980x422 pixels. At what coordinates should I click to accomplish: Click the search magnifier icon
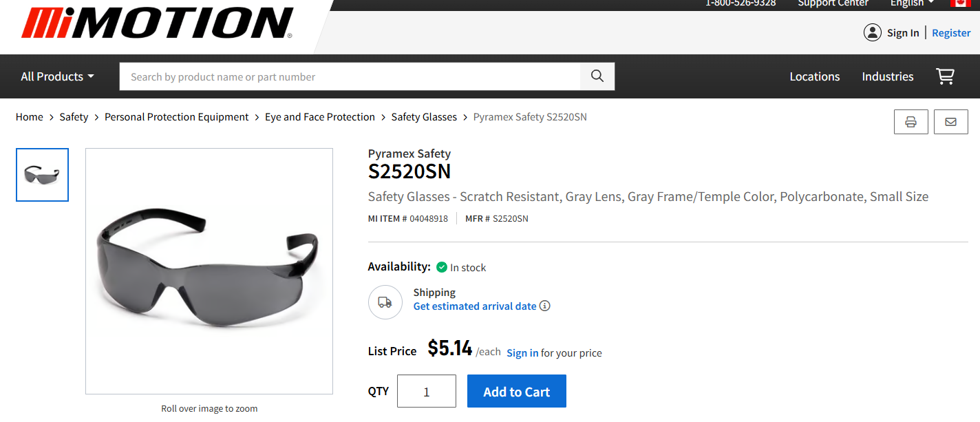point(597,76)
